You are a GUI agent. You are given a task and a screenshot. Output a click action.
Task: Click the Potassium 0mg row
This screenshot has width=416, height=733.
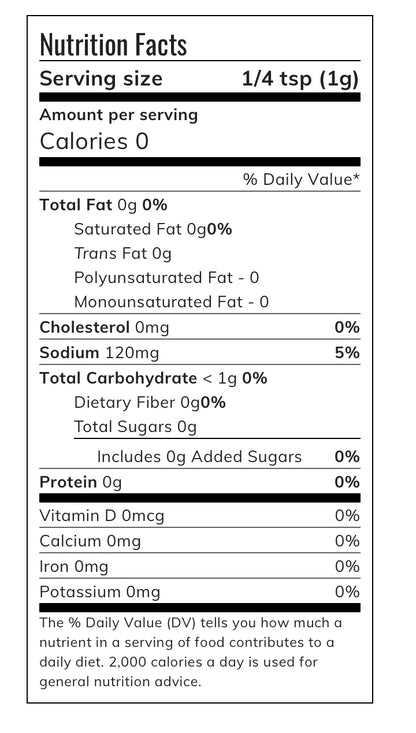click(200, 591)
